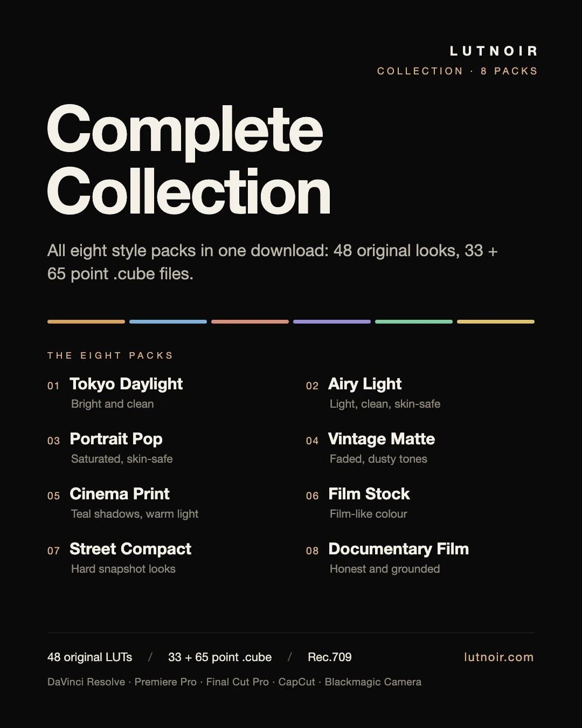This screenshot has width=582, height=728.
Task: Click the green color bar
Action: pos(414,321)
